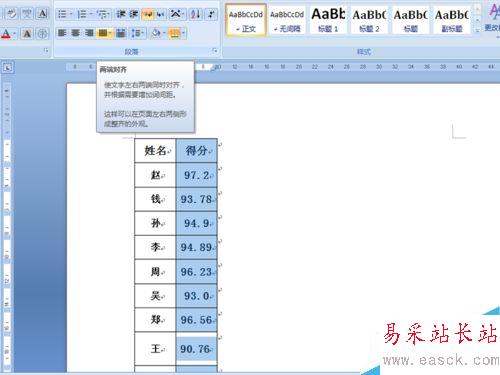The image size is (500, 375).
Task: Open the Phonetic Guide (文) tool
Action: click(27, 14)
